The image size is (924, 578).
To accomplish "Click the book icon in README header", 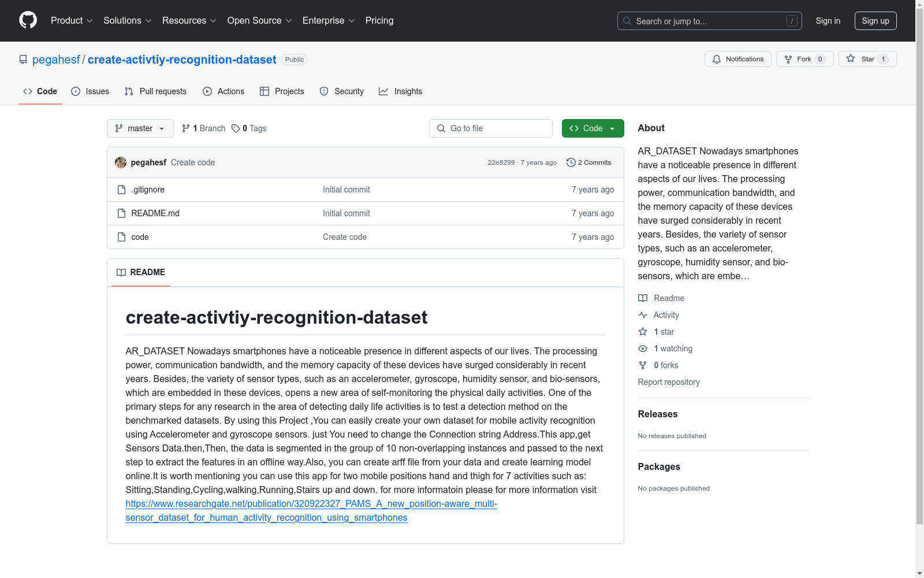I will [x=121, y=272].
